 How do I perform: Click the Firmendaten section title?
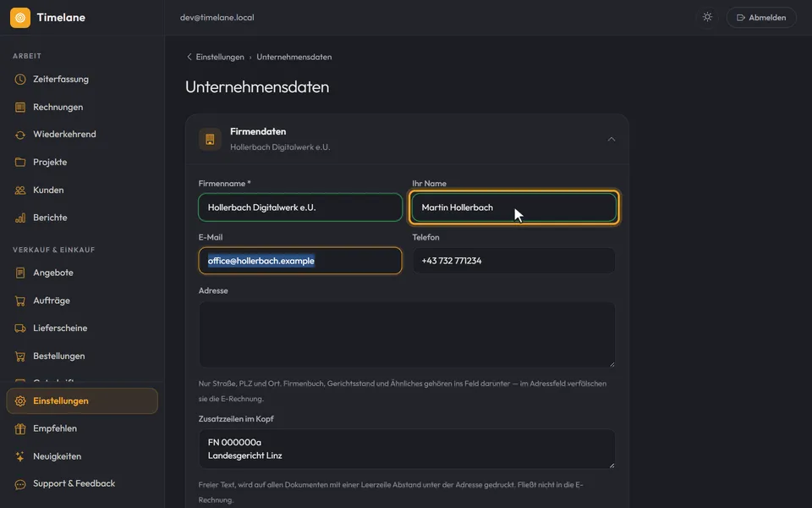tap(258, 132)
